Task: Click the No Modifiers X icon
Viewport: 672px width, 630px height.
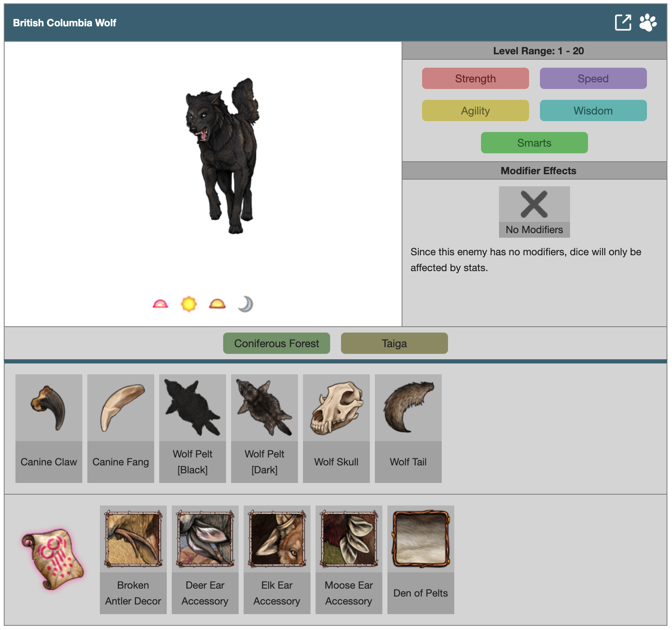Action: click(534, 204)
